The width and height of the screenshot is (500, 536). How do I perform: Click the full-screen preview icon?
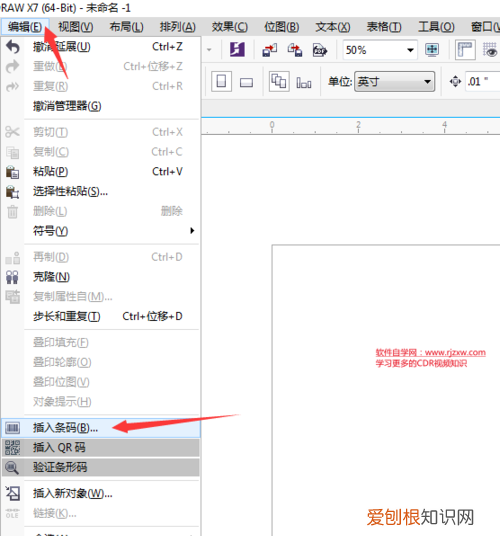[x=432, y=50]
